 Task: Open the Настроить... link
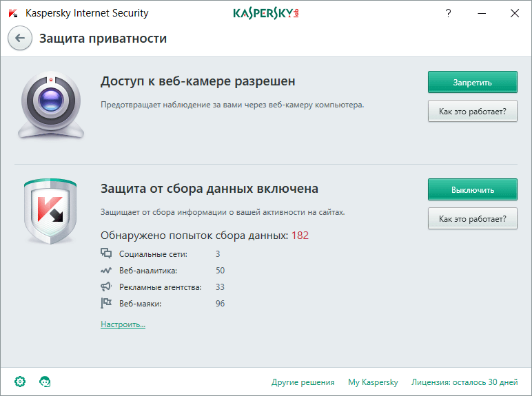pos(123,324)
